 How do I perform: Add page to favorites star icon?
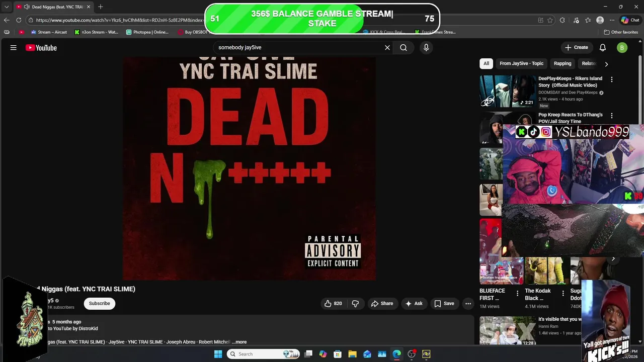pos(550,20)
